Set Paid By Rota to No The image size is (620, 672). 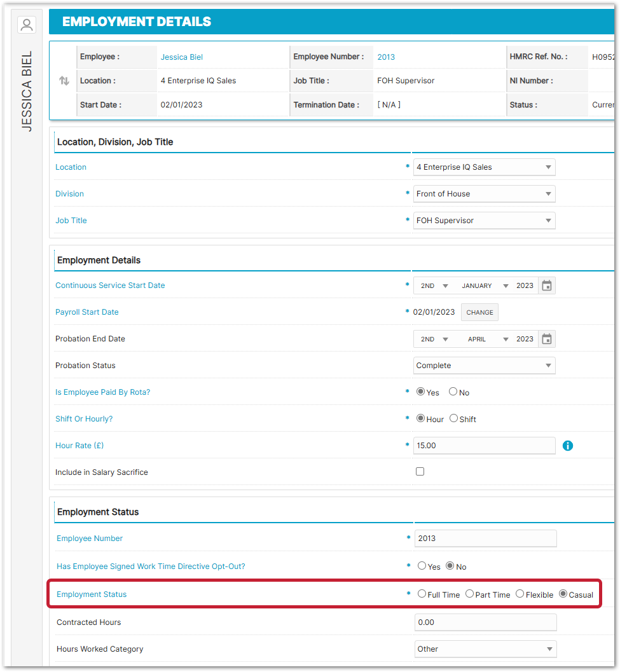[453, 392]
